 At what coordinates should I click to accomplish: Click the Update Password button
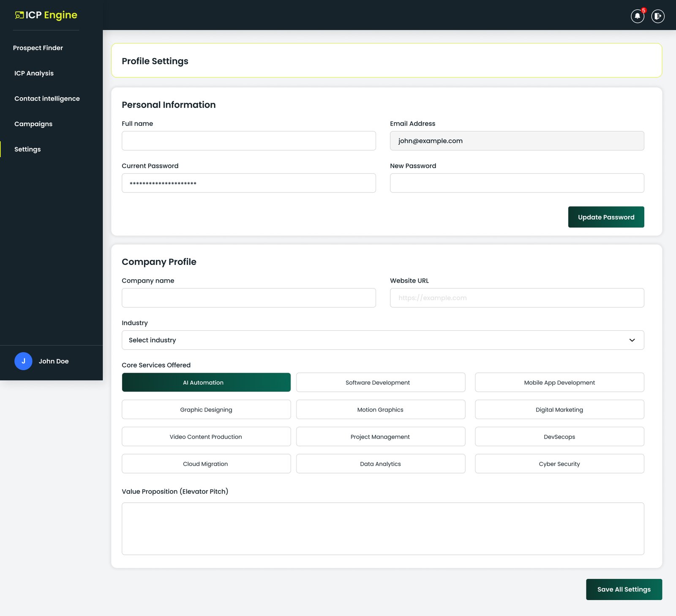[x=606, y=217]
